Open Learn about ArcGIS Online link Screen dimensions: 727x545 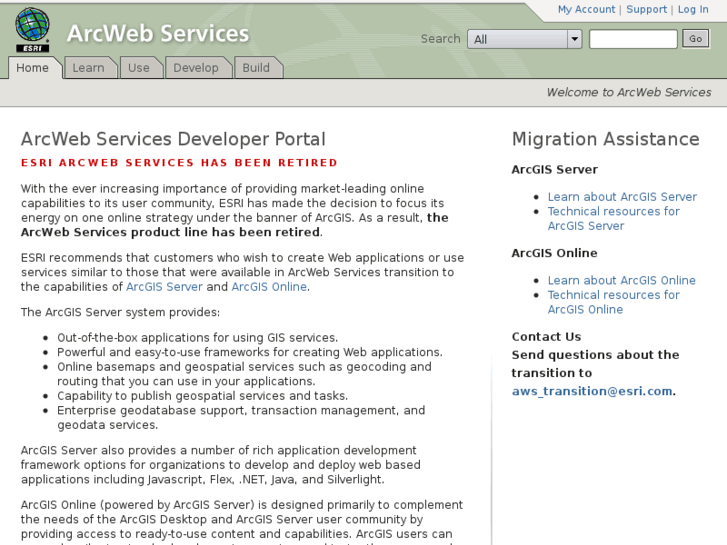(621, 280)
